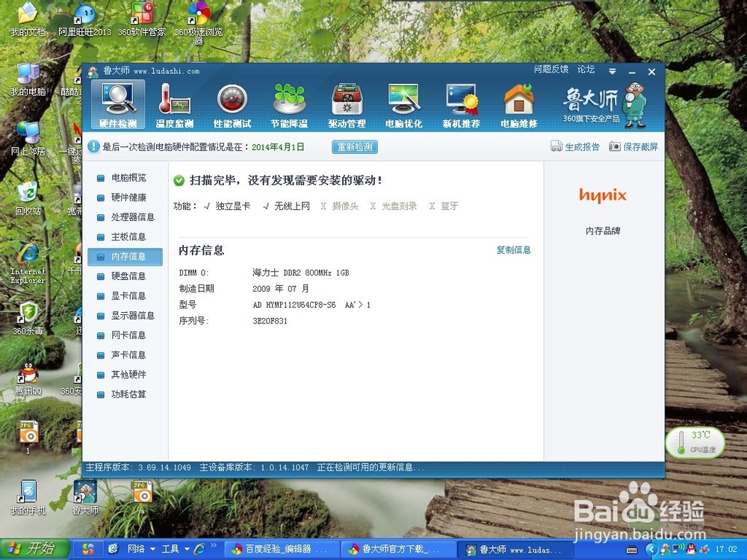Viewport: 747px width, 560px height.
Task: Open Ludashi title bar dropdown menu
Action: click(613, 72)
